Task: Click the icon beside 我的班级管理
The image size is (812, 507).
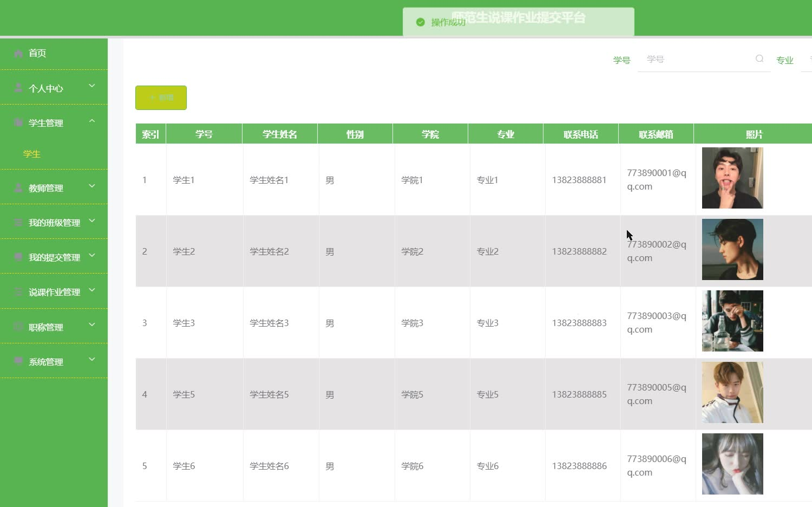Action: (18, 223)
